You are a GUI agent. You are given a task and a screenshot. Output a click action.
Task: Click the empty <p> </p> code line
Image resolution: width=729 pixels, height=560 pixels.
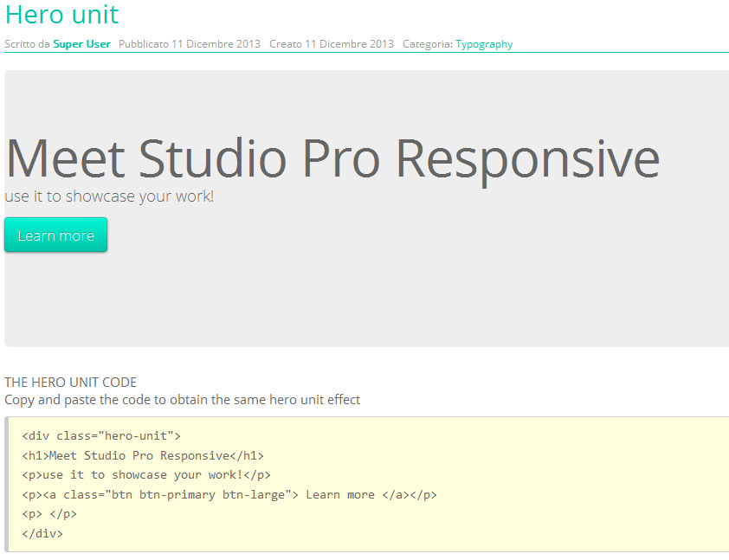49,514
